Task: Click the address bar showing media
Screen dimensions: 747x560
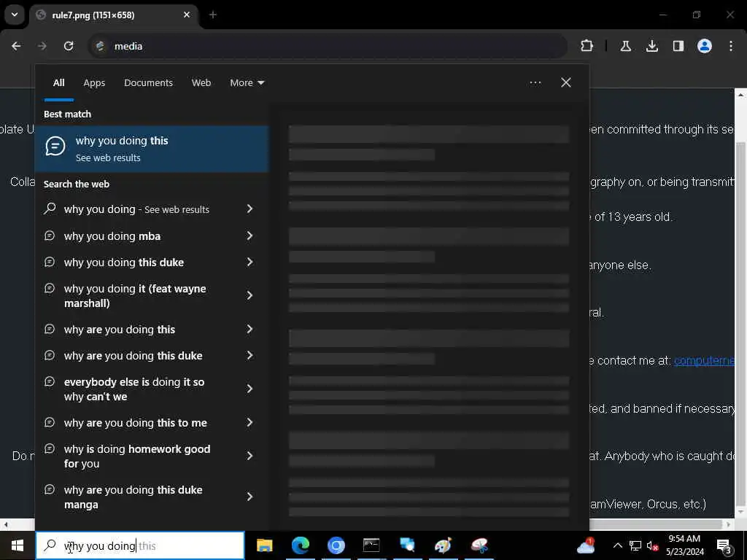Action: point(329,46)
